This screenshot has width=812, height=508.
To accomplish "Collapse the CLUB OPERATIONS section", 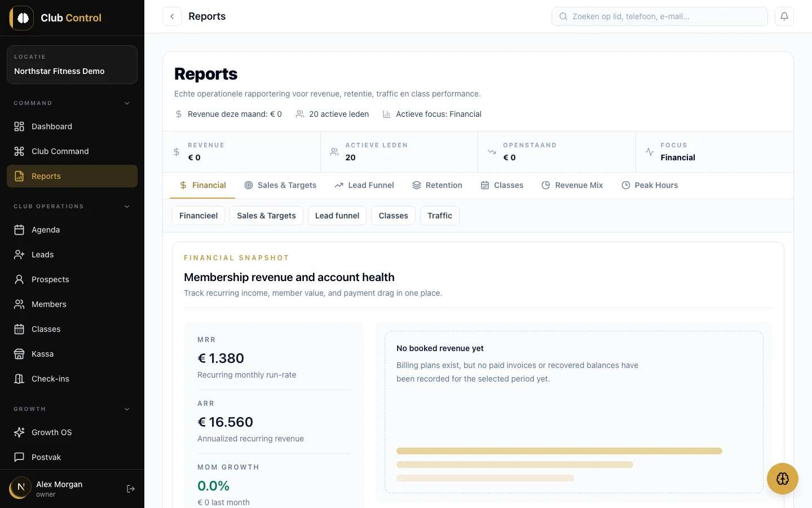I will pos(72,207).
